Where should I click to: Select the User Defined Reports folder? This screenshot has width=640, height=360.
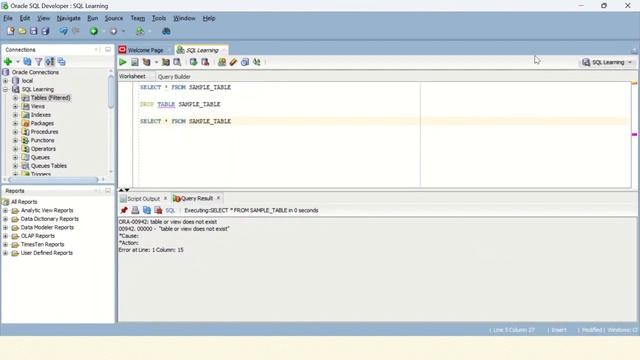(x=47, y=253)
